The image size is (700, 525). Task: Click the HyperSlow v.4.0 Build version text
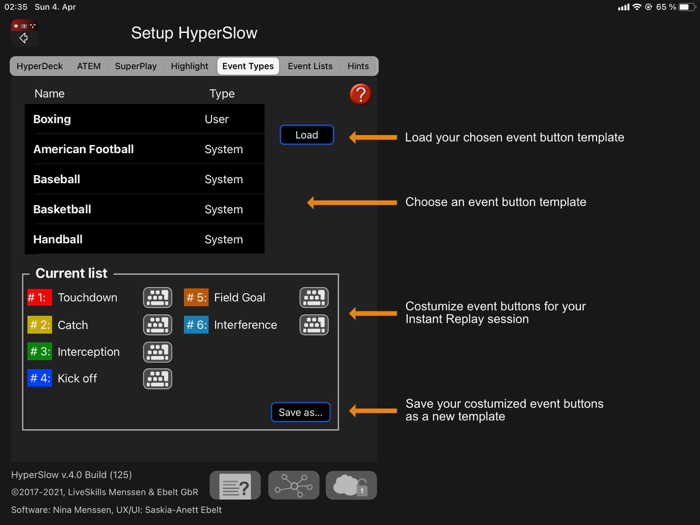71,475
